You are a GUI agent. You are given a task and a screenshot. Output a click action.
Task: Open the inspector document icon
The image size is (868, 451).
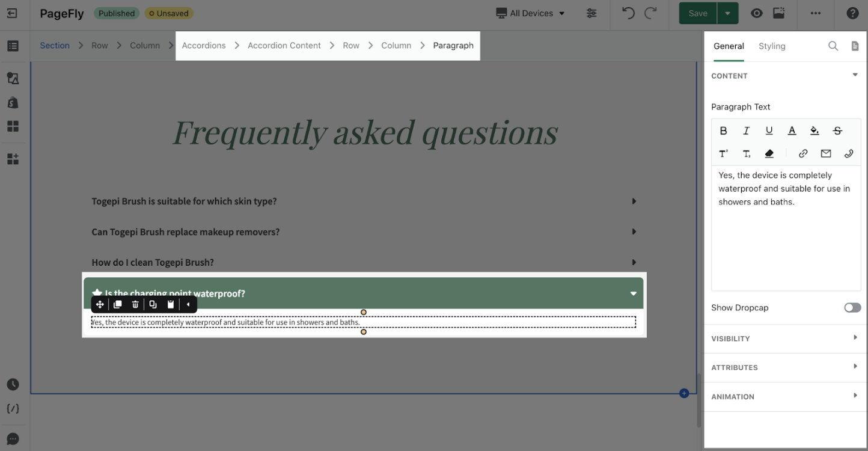(855, 46)
